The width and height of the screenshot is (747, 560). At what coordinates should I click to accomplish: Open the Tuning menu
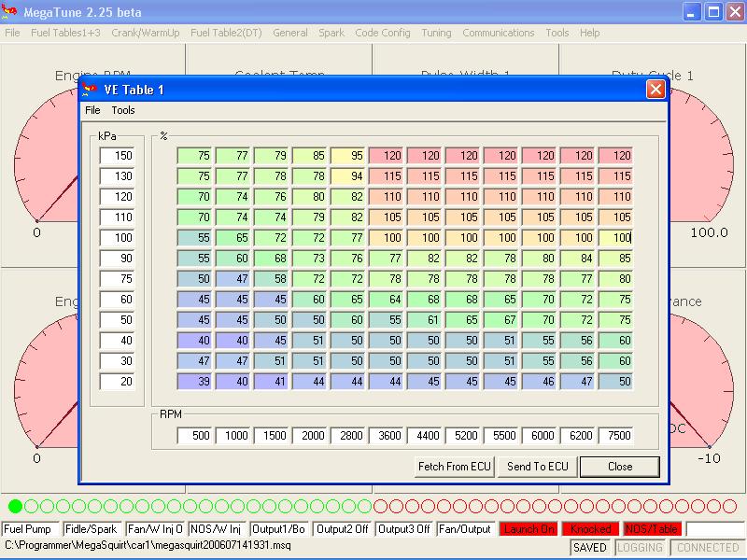click(436, 33)
